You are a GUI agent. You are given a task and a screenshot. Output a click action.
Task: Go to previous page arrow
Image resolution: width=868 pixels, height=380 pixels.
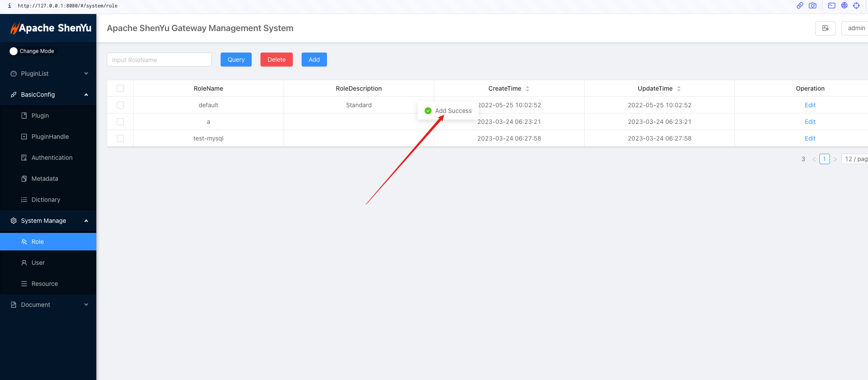tap(814, 159)
